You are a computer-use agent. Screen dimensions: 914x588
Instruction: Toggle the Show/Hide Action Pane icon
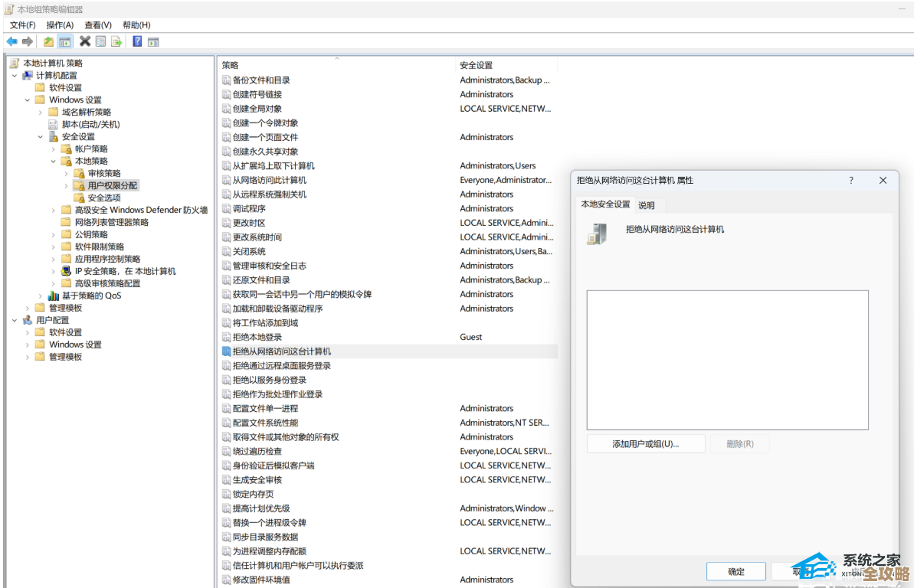pyautogui.click(x=153, y=41)
